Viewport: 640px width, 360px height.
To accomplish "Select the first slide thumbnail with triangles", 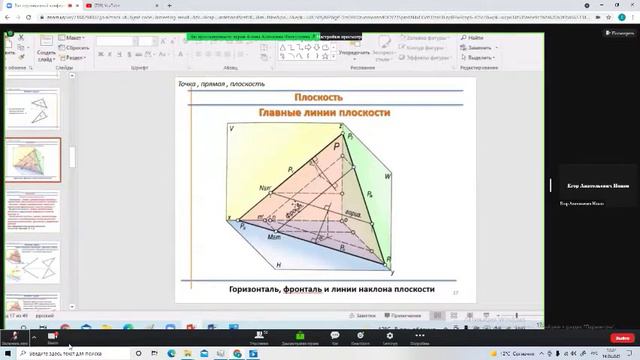I will (x=33, y=108).
